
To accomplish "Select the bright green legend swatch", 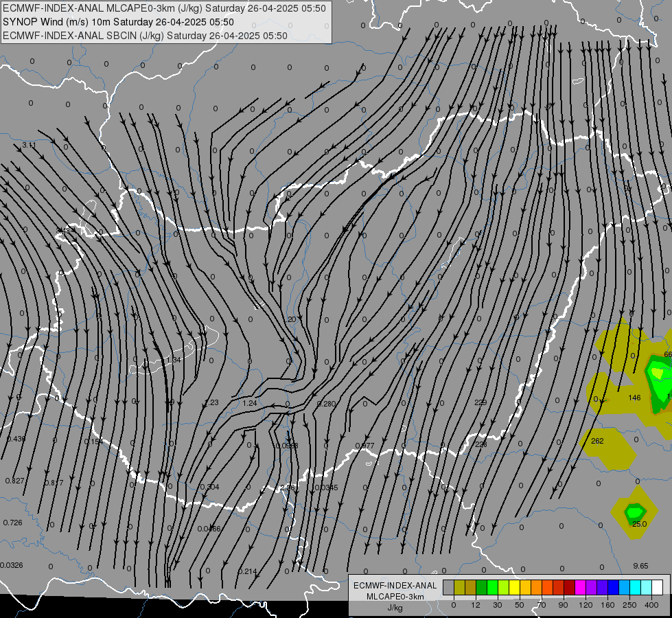I will (492, 587).
